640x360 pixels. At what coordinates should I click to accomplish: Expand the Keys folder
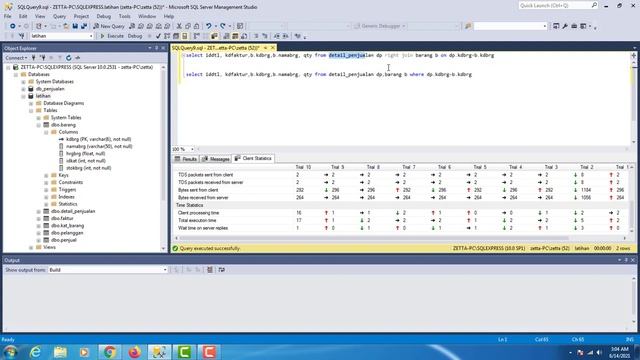(46, 175)
